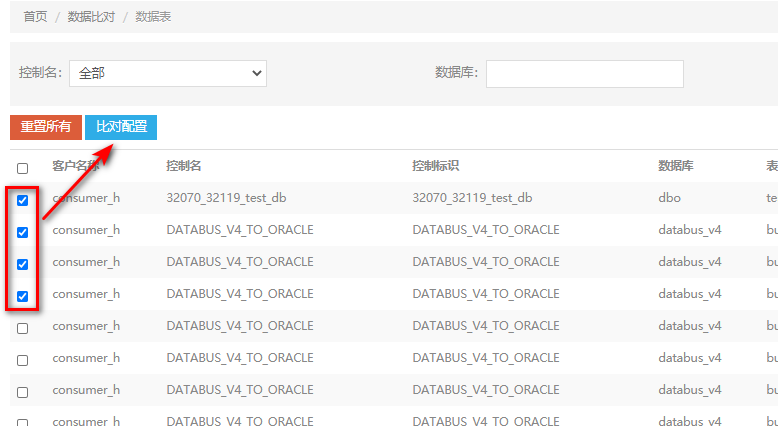
Task: Uncheck the 32070_32119_test_db row checkbox
Action: tap(22, 200)
